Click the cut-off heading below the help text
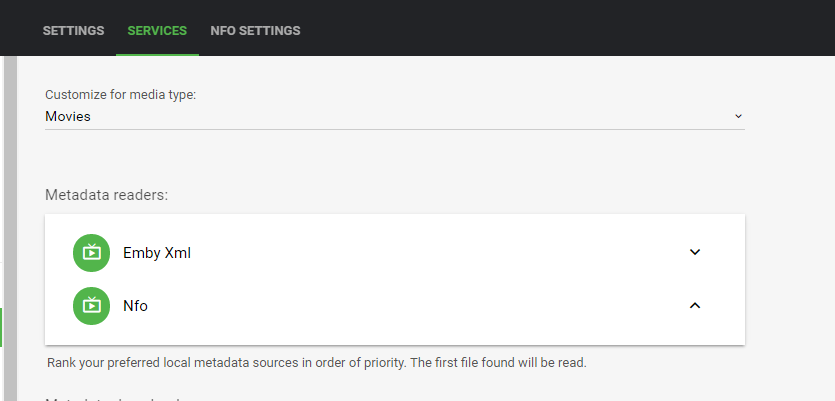Screen dimensions: 835x401 (120, 398)
